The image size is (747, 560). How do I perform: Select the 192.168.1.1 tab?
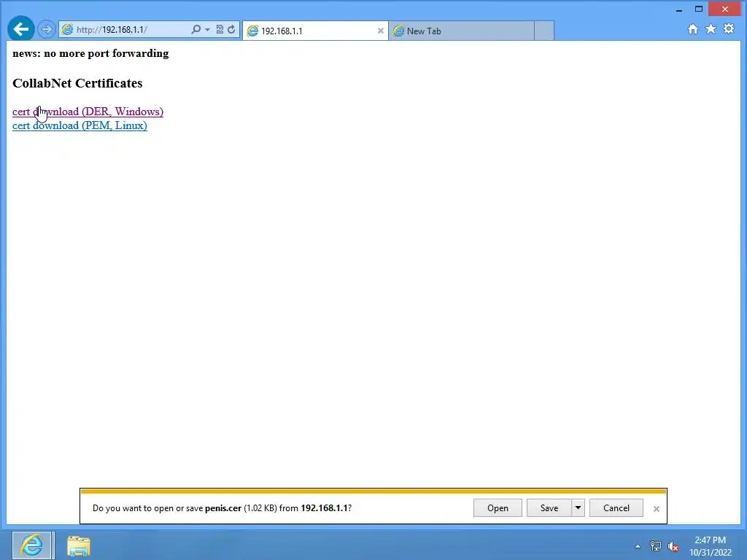pos(314,31)
